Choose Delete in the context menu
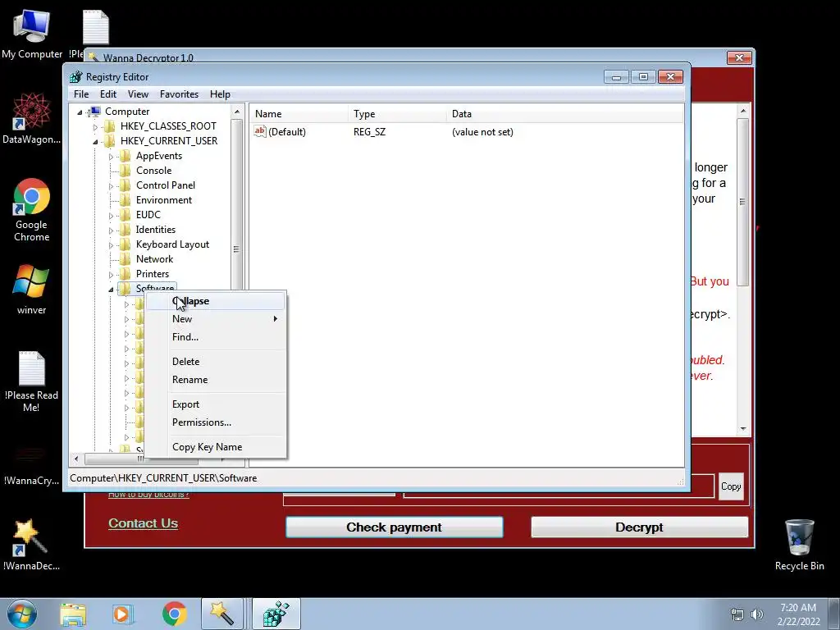 pos(216,362)
